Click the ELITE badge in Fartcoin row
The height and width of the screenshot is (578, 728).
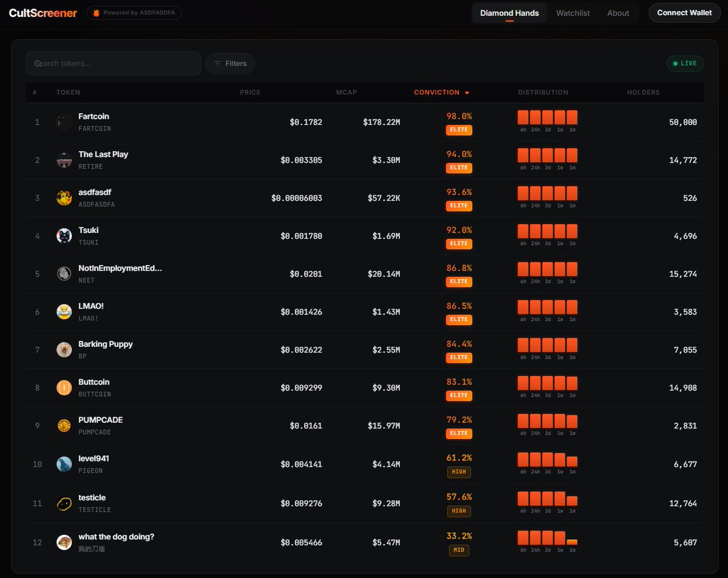(x=459, y=130)
